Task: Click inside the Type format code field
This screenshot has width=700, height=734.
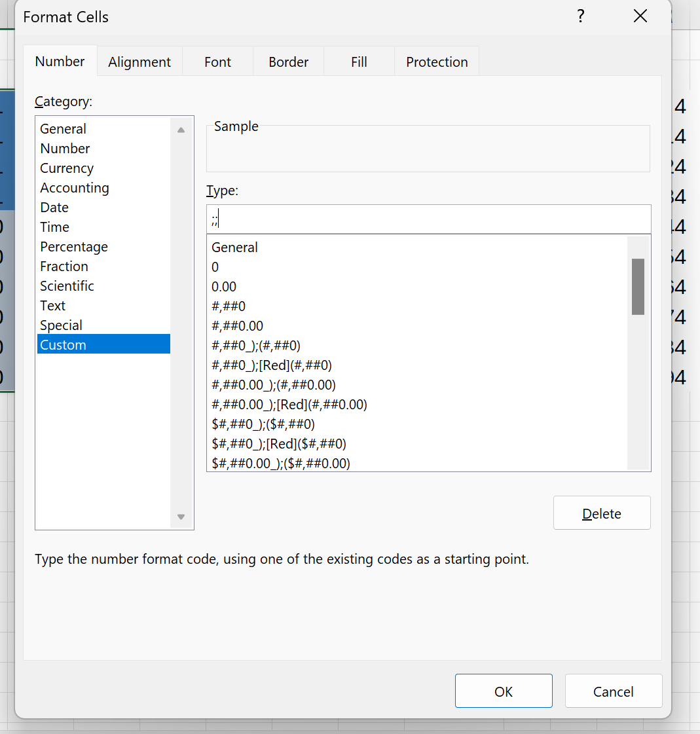Action: (428, 219)
